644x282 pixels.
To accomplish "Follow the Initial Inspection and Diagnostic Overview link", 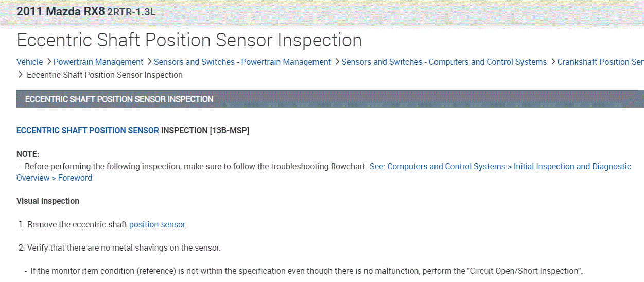I will (x=500, y=166).
